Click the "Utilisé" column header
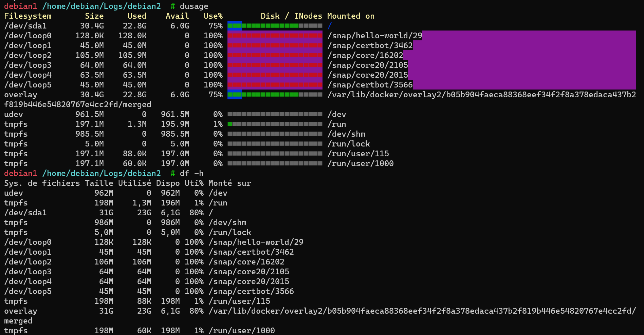The image size is (644, 335). [x=134, y=183]
